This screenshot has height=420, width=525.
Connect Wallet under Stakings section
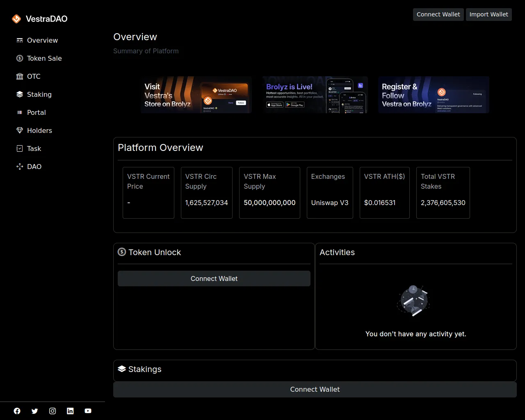point(315,389)
